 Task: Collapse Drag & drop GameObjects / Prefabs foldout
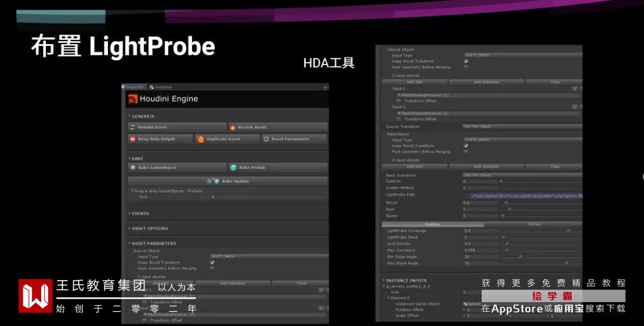[x=132, y=190]
